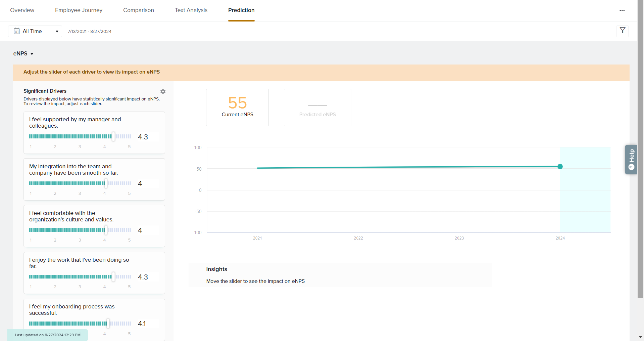The image size is (644, 341).
Task: Click the Predicted eNPS card
Action: pyautogui.click(x=317, y=108)
